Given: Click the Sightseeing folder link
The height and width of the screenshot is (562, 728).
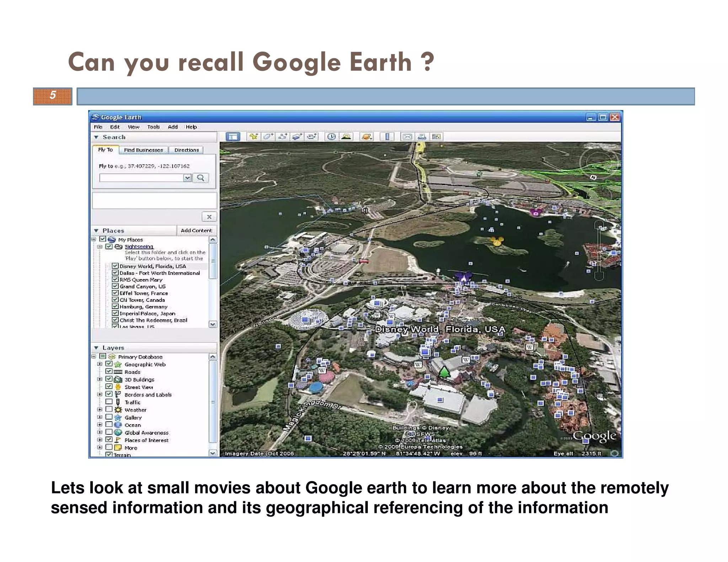Looking at the screenshot, I should [x=139, y=246].
